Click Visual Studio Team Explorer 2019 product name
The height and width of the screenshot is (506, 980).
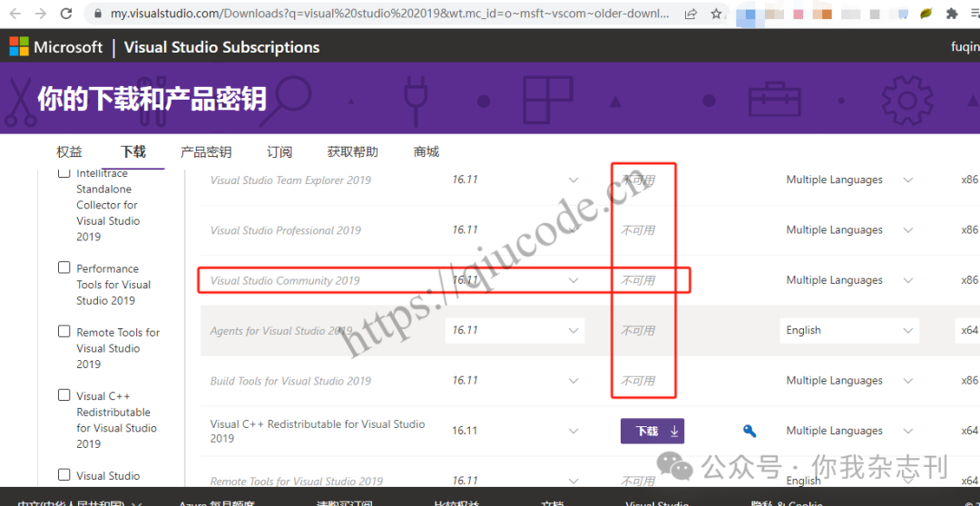coord(290,180)
